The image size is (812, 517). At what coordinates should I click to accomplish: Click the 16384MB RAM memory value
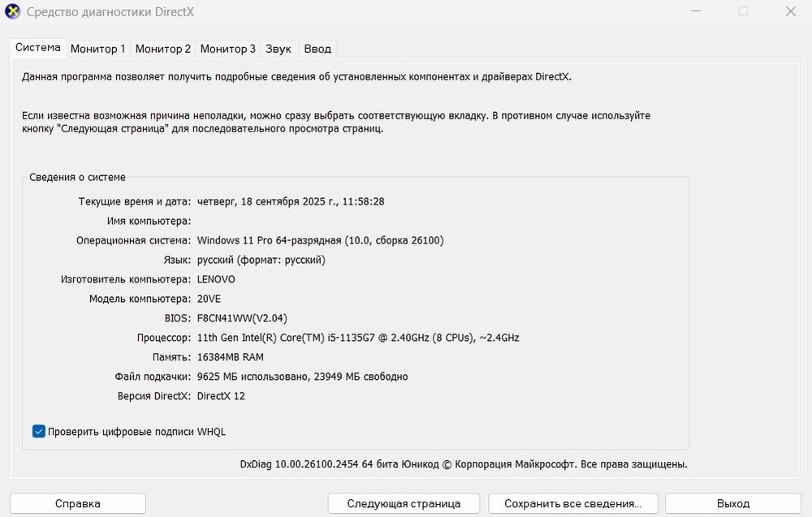coord(231,357)
